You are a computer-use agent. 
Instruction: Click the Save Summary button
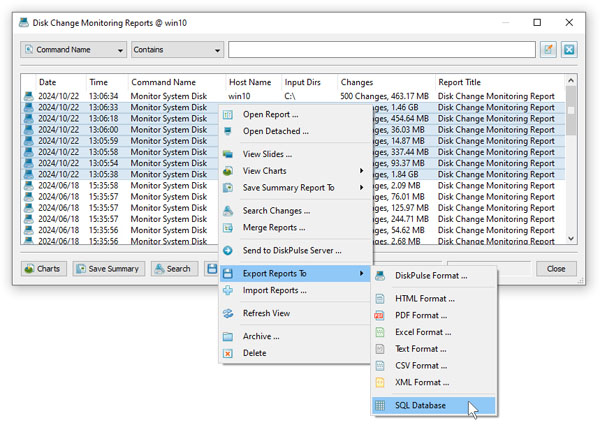[x=109, y=269]
